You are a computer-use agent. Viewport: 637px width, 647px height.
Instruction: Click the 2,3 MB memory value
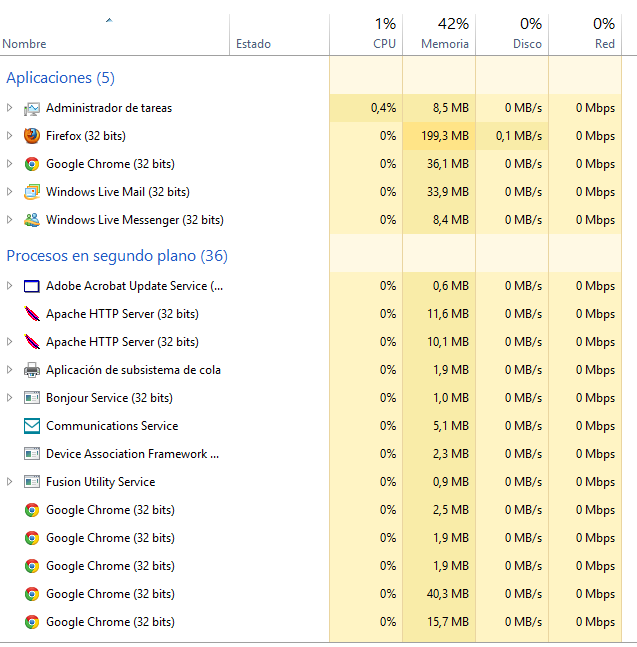point(451,454)
